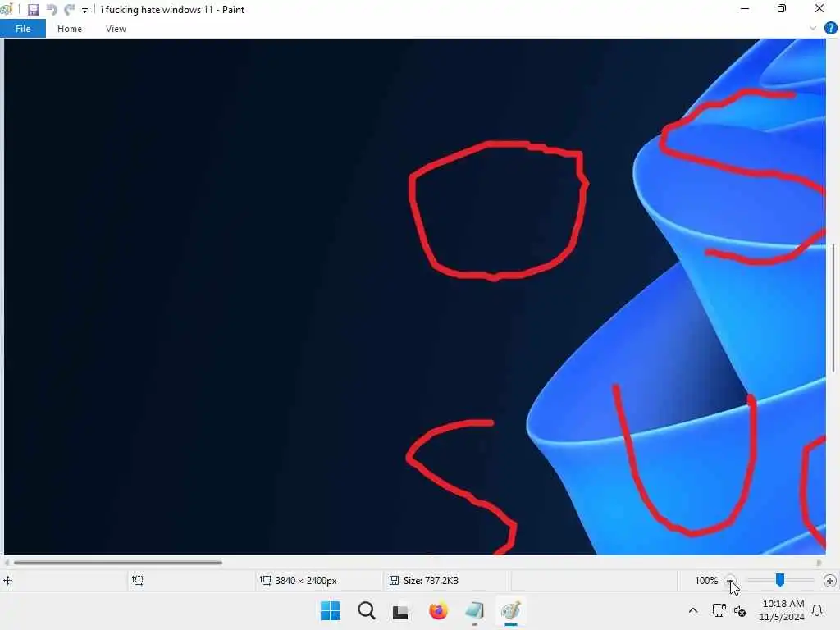Expand the collapsed ribbon using the chevron
The width and height of the screenshot is (840, 630).
pos(813,29)
